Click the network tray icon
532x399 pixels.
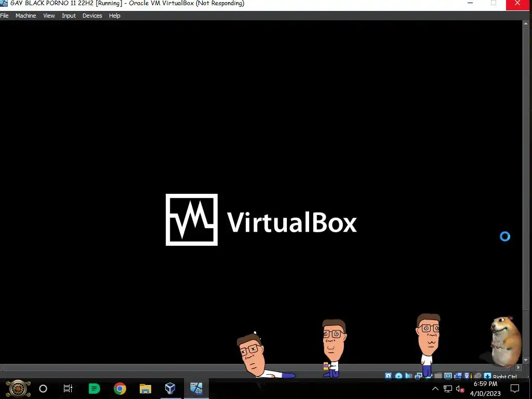click(x=448, y=389)
